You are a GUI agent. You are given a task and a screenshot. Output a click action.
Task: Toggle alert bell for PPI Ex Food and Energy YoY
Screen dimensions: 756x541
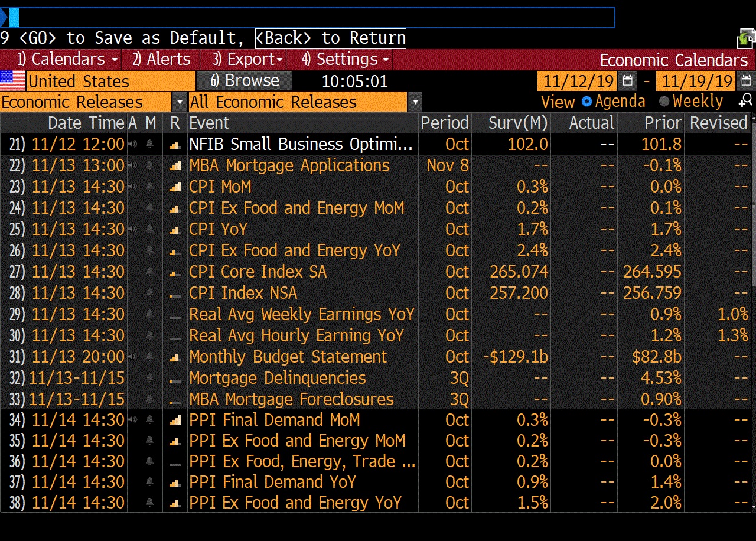click(x=150, y=503)
